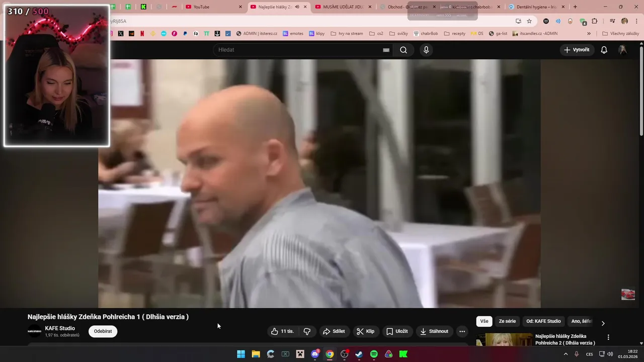Open the KAFE Studio channel name link
Viewport: 644px width, 362px height.
point(60,328)
